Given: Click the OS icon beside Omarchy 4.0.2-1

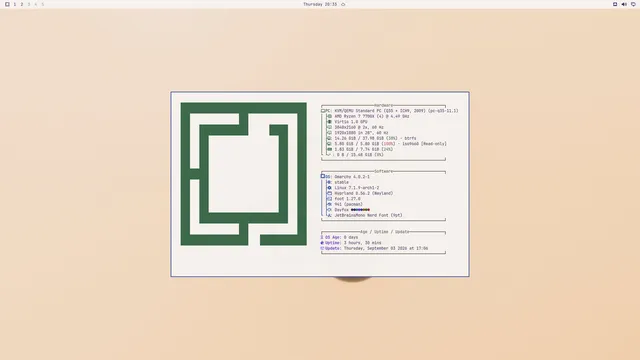Looking at the screenshot, I should 322,176.
